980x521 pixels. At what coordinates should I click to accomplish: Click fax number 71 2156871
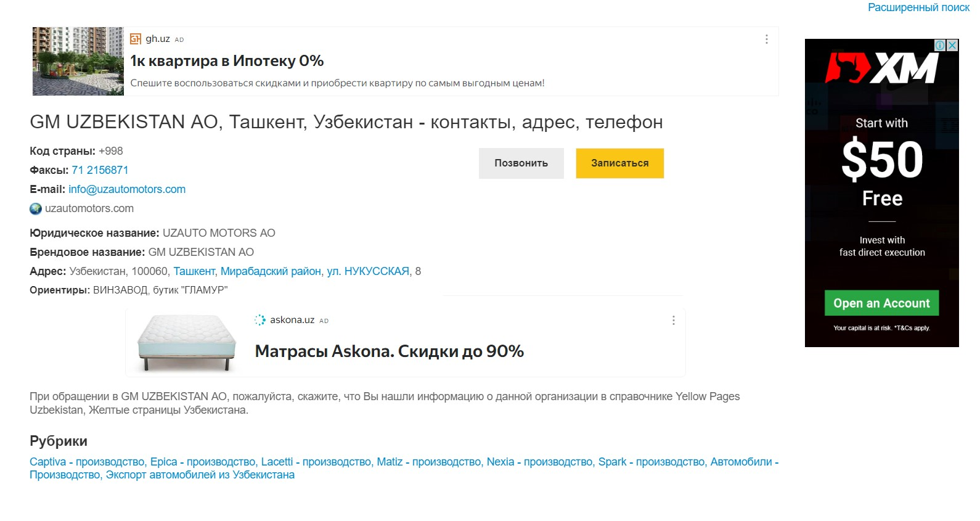100,170
